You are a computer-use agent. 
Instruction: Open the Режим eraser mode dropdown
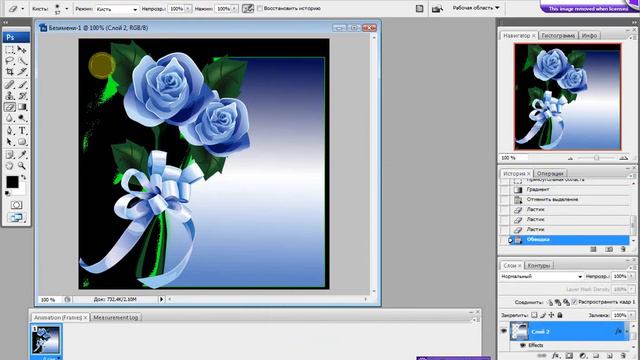[117, 9]
